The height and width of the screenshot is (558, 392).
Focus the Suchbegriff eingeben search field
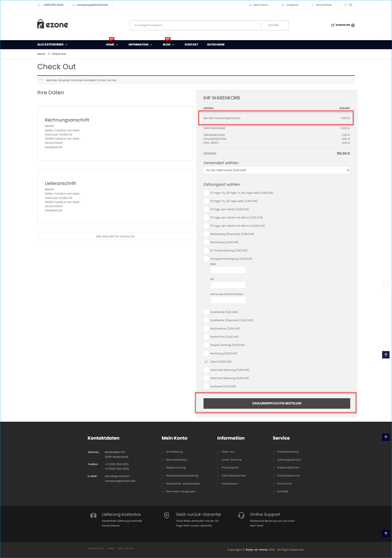(195, 25)
